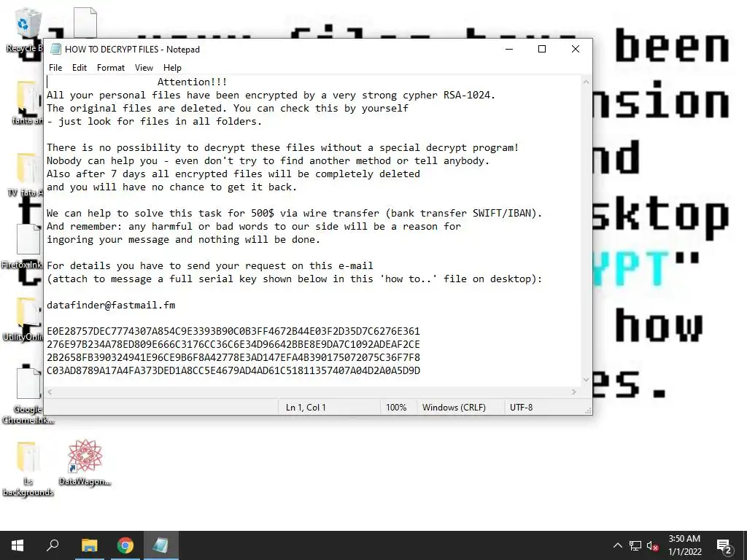747x560 pixels.
Task: Select the blank file icon next to Recycle Bin
Action: [x=85, y=23]
